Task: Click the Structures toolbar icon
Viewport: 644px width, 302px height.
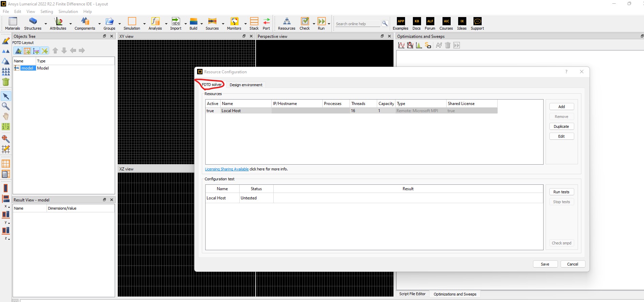Action: click(33, 22)
